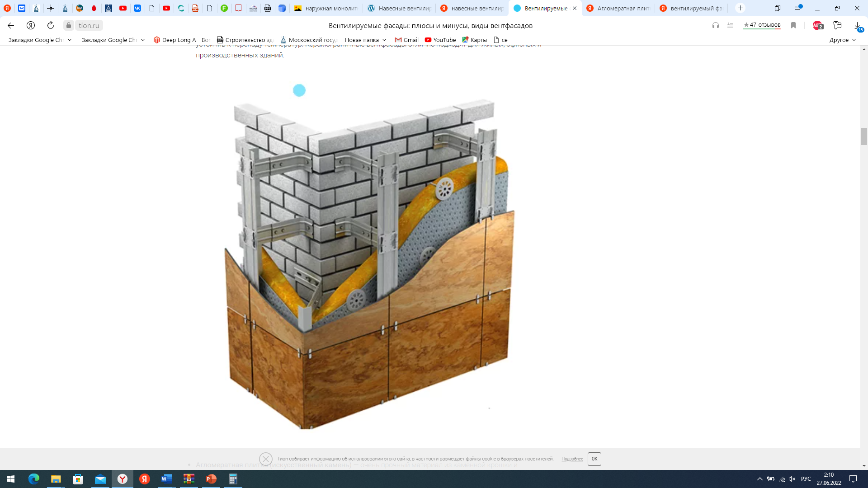Switch to the pinned mail tab
Viewport: 868px width, 488px height.
pyautogui.click(x=22, y=8)
